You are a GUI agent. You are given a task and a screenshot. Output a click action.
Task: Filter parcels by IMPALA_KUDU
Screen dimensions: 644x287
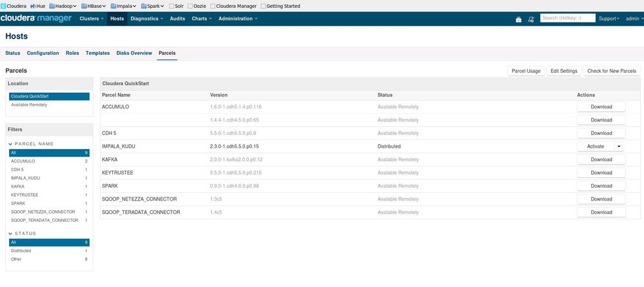(x=49, y=178)
